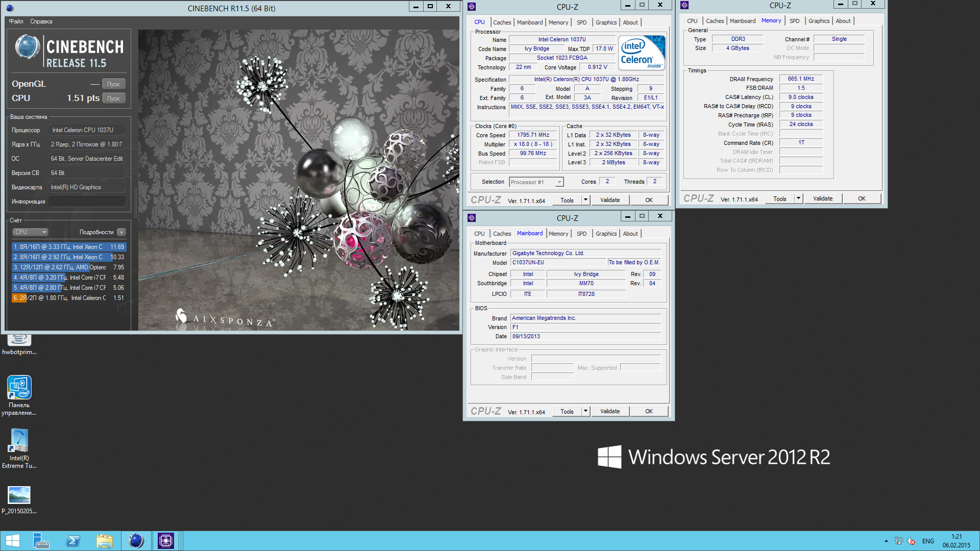The width and height of the screenshot is (980, 551).
Task: Open Memory tab in CPU-Z Mainboard window
Action: (558, 234)
